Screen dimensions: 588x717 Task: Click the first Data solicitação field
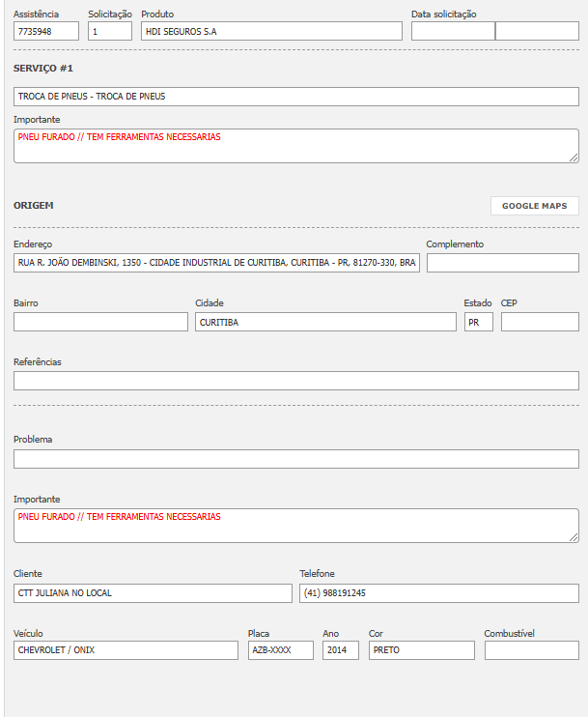[x=452, y=31]
